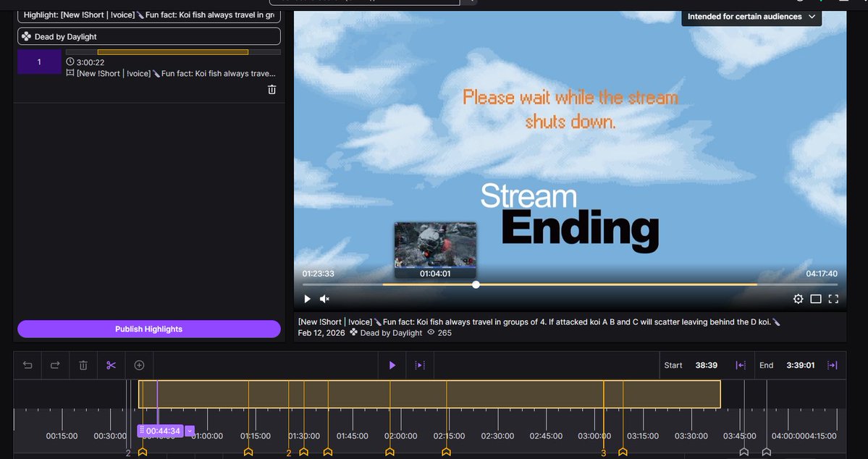This screenshot has height=459, width=868.
Task: Switch the player to theater mode
Action: point(816,298)
